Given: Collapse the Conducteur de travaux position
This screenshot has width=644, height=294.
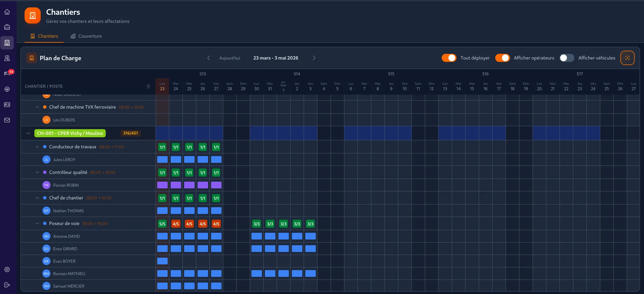Looking at the screenshot, I should [x=37, y=147].
